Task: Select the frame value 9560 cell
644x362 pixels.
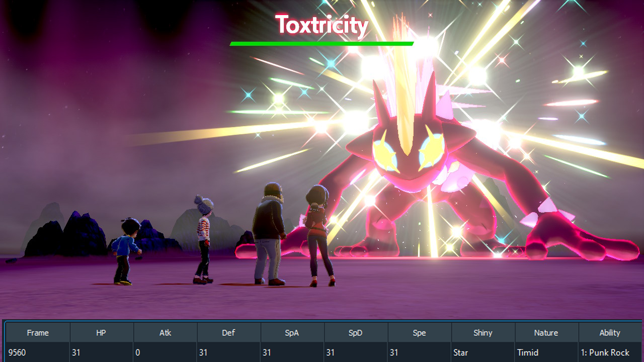Action: pyautogui.click(x=38, y=352)
